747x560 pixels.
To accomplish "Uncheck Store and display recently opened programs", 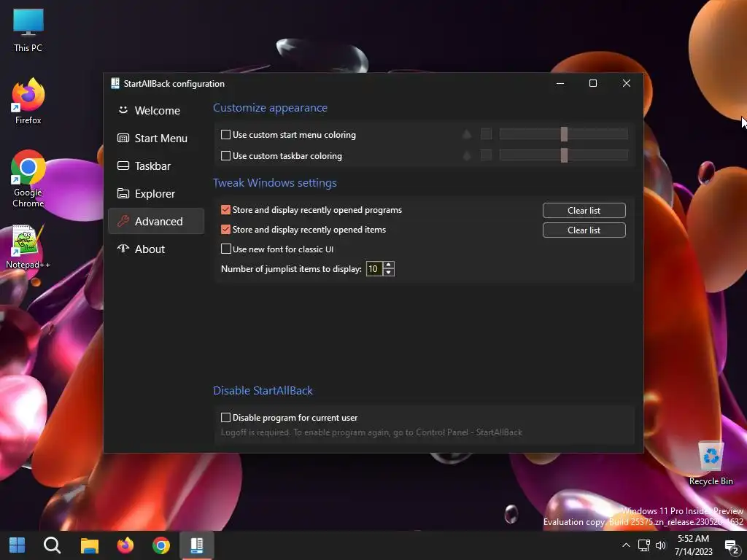I will coord(225,210).
